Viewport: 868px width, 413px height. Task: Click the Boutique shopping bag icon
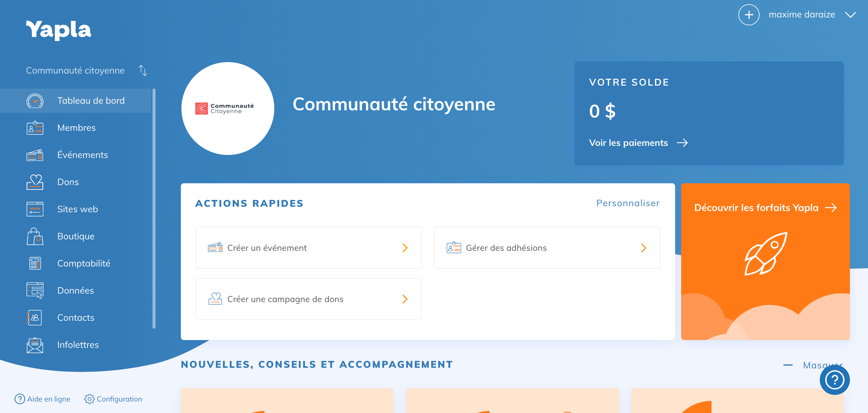35,236
